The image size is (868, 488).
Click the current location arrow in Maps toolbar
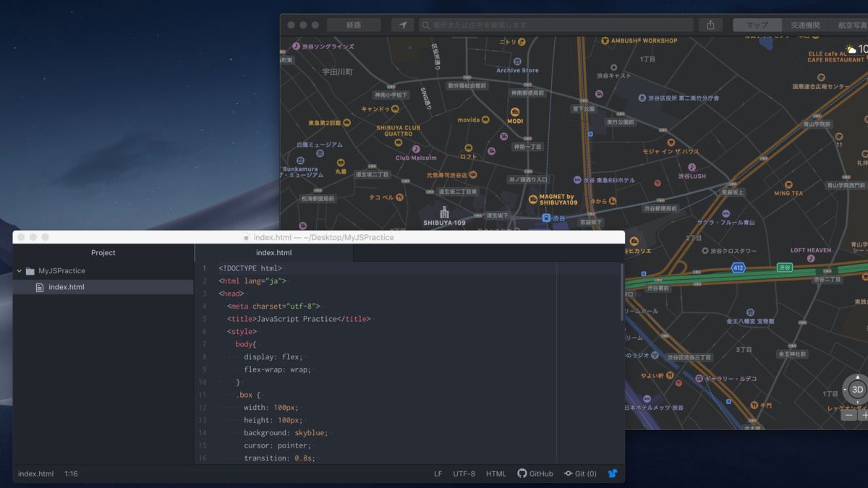coord(403,25)
